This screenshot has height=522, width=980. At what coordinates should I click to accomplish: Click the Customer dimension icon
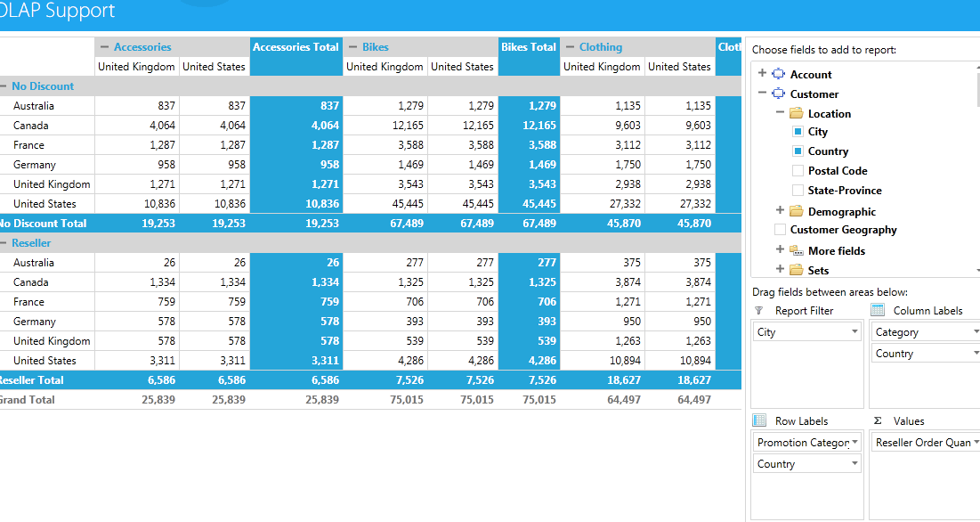pyautogui.click(x=778, y=94)
